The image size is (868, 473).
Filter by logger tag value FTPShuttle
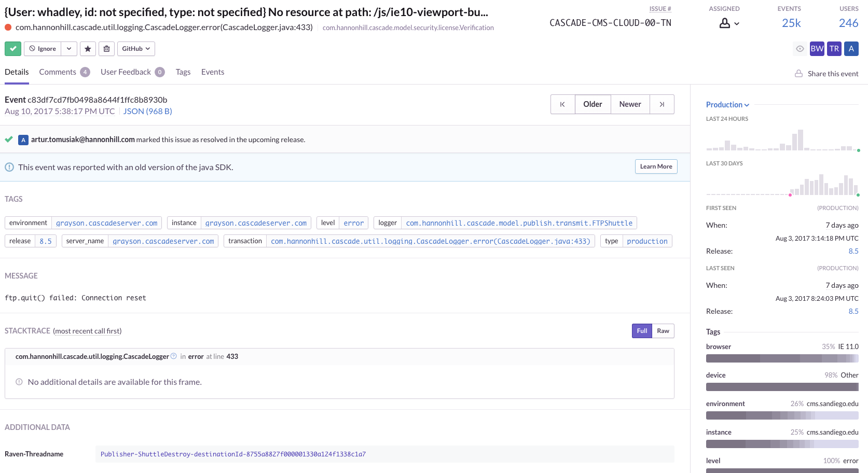(x=519, y=223)
